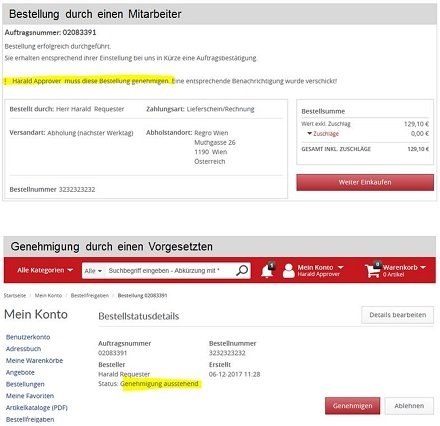The height and width of the screenshot is (426, 440).
Task: Go to Startseite breadcrumb
Action: coord(15,295)
